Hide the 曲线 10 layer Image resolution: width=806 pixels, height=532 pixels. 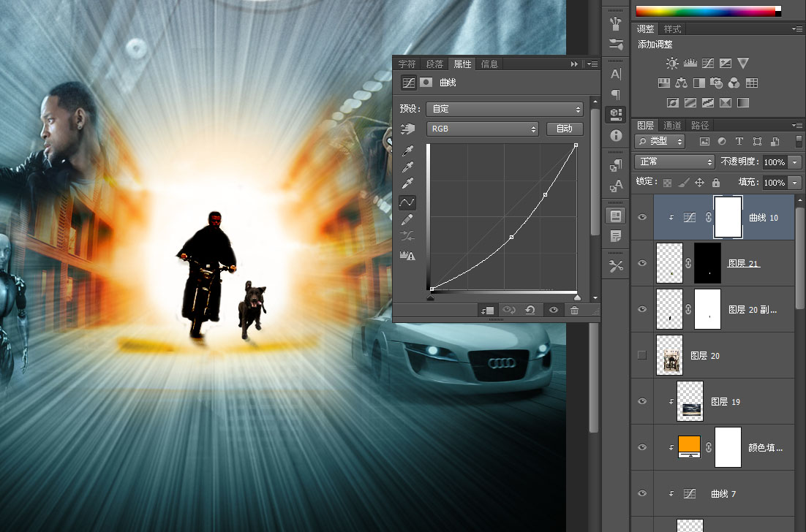[642, 217]
